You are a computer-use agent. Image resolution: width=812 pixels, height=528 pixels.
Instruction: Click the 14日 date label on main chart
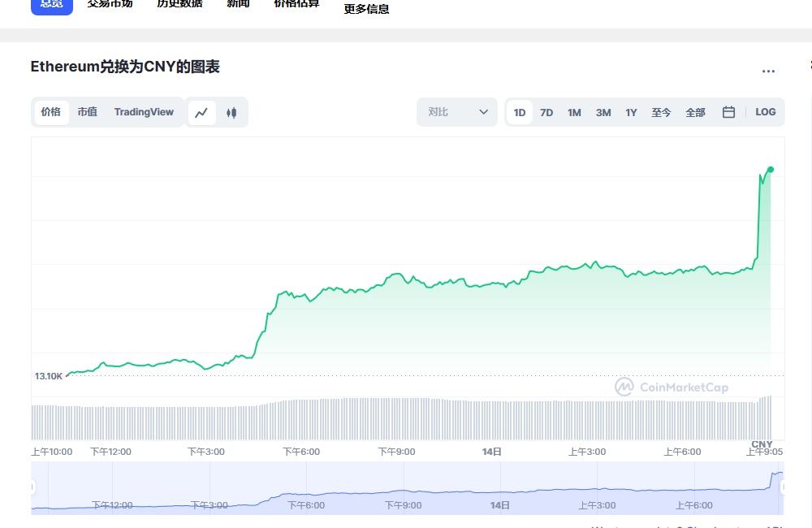(x=491, y=452)
